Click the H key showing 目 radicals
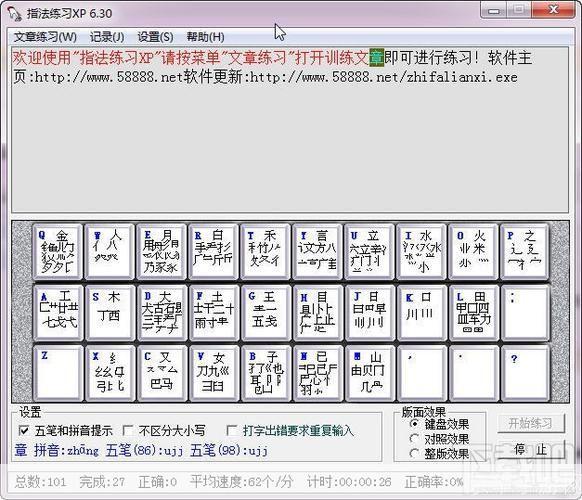 (317, 313)
